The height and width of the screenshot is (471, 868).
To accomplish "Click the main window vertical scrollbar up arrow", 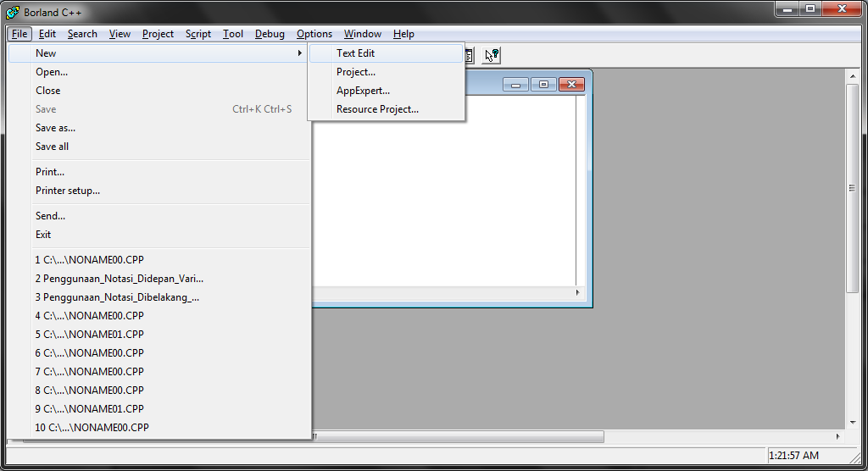I will coord(853,76).
